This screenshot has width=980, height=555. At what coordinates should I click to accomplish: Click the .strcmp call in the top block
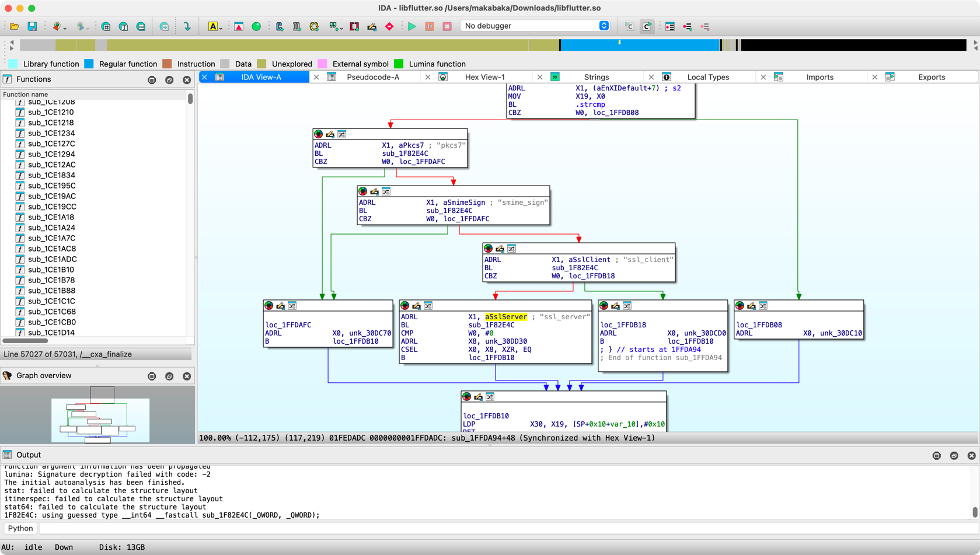pyautogui.click(x=590, y=104)
